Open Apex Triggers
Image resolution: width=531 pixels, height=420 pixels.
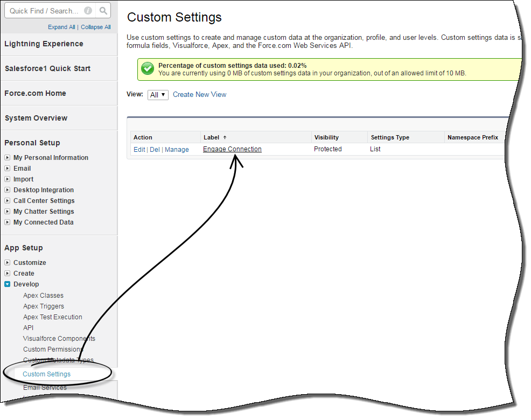click(x=43, y=306)
